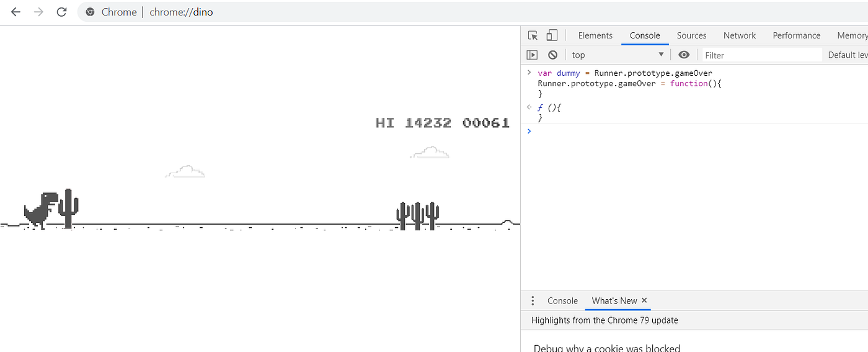The height and width of the screenshot is (352, 868).
Task: Click the console Filter input field
Action: click(761, 55)
